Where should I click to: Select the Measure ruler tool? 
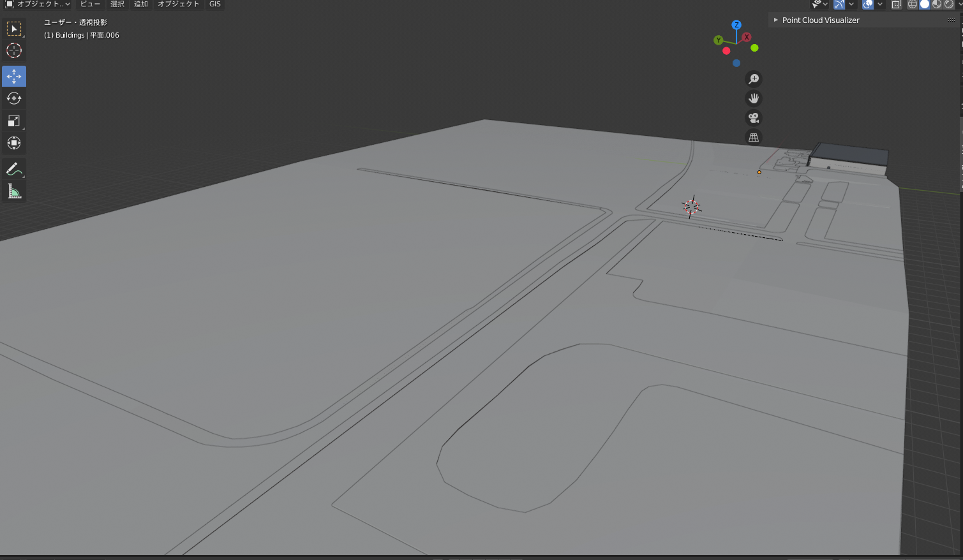[x=14, y=191]
